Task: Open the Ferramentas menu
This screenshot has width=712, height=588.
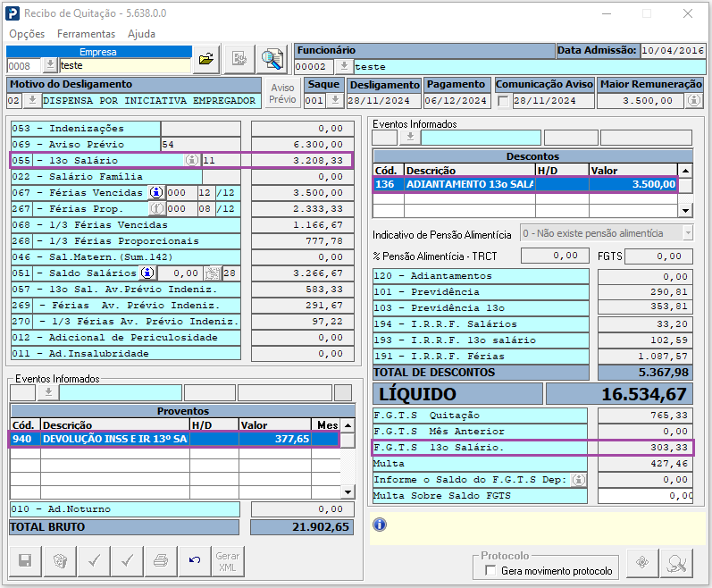Action: tap(86, 33)
